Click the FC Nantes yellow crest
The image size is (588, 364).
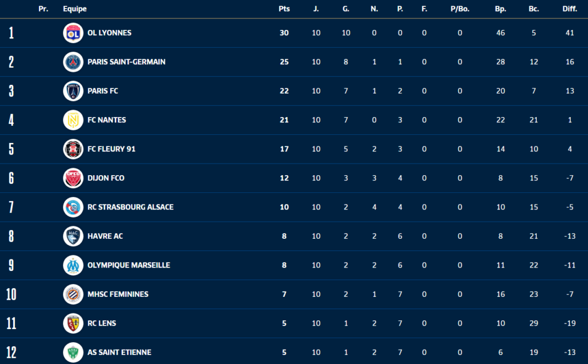click(x=73, y=120)
